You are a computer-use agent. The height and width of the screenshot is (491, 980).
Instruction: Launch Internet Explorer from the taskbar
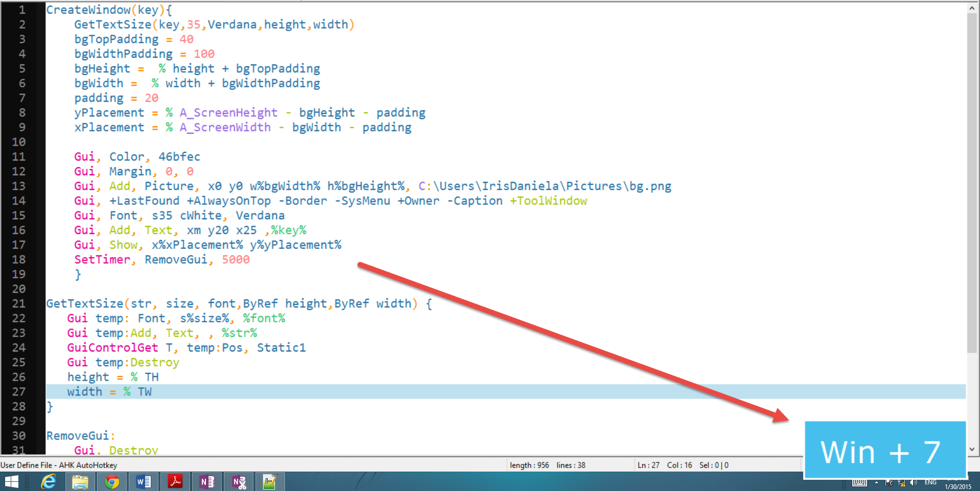49,481
